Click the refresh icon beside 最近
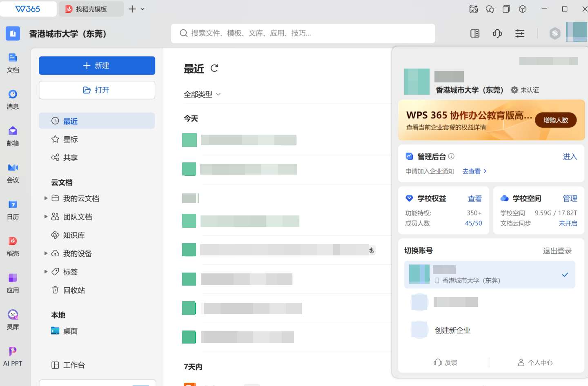 click(214, 68)
